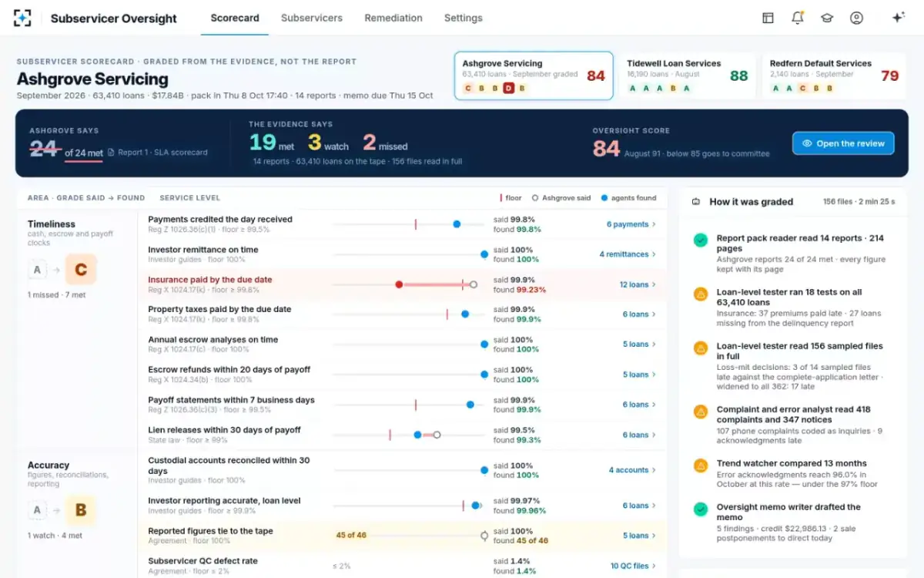Click the struck-through 24 figure
The image size is (924, 578).
[x=43, y=148]
